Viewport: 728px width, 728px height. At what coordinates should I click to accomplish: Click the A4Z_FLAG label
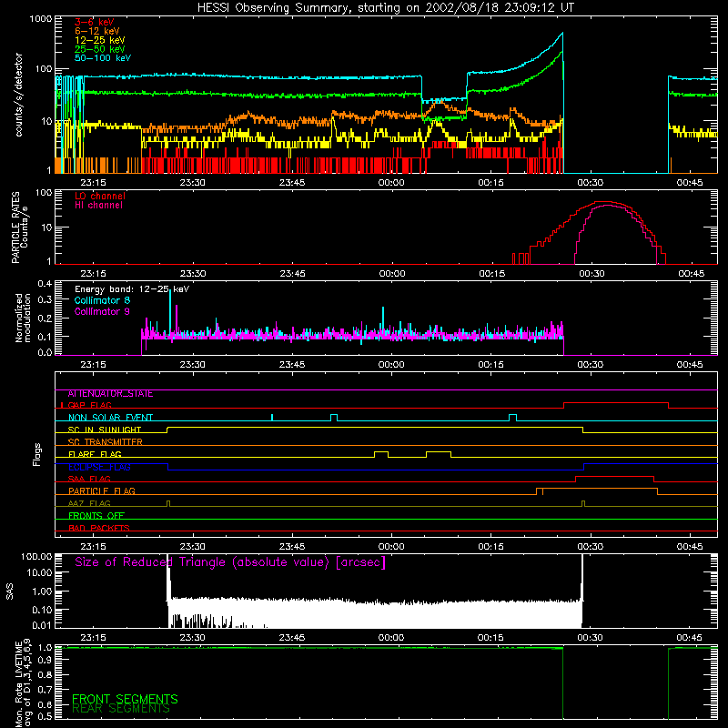tap(89, 503)
